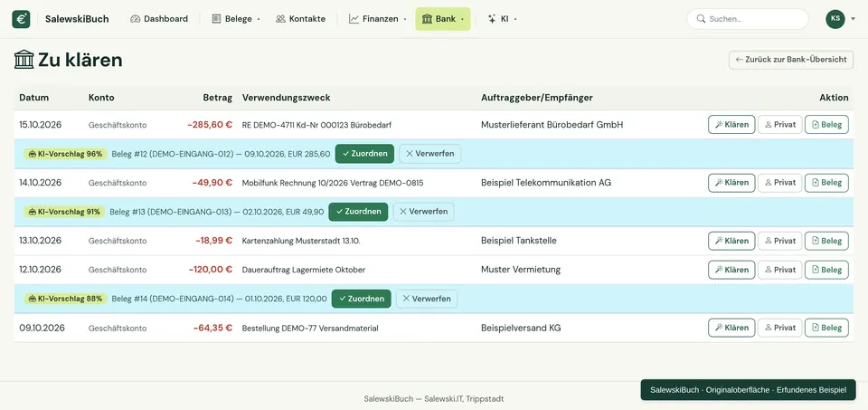Click the Datum column header
This screenshot has height=410, width=868.
33,98
